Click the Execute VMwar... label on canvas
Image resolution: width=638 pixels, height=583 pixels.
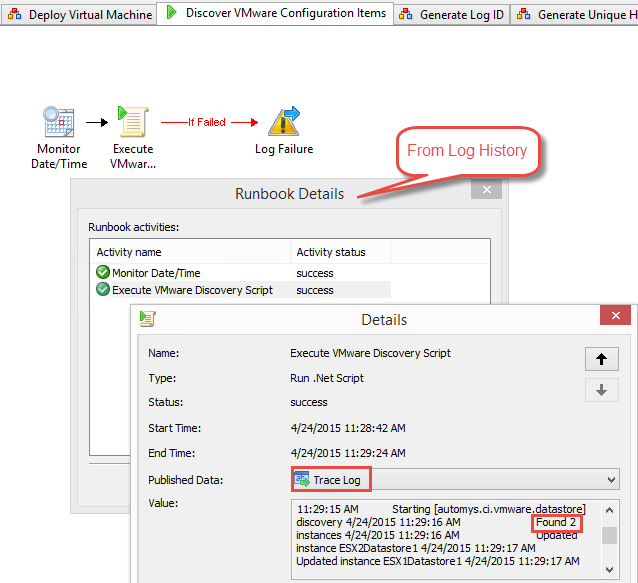[133, 156]
